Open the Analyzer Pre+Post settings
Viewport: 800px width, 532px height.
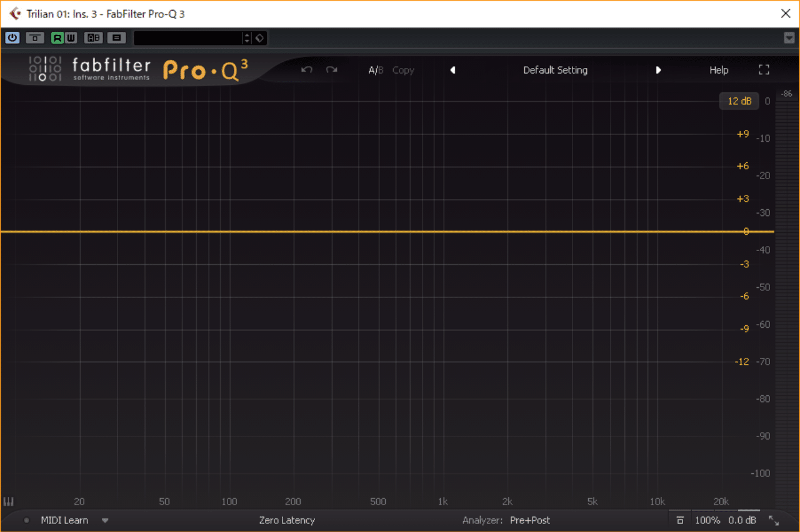[530, 520]
